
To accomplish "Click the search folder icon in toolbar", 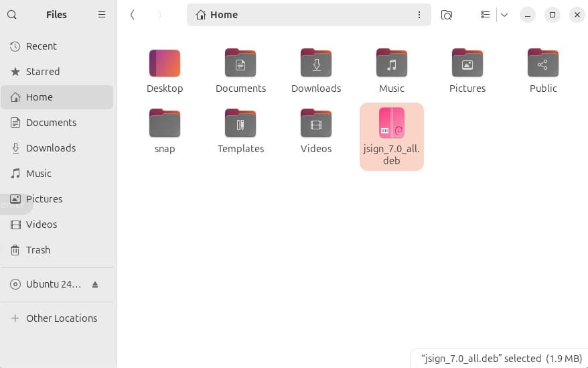I will (x=447, y=15).
